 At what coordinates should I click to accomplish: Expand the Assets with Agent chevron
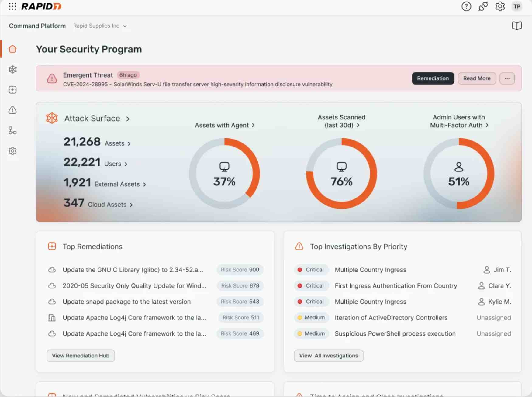coord(253,125)
